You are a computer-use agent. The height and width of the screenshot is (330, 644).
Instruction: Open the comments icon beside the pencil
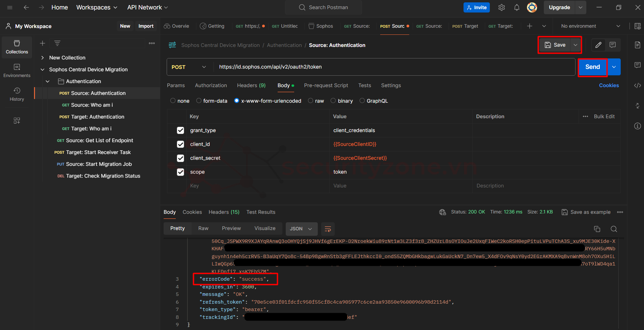tap(613, 45)
